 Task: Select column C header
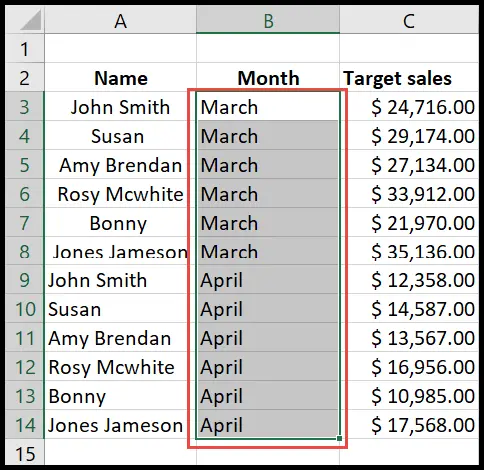409,21
